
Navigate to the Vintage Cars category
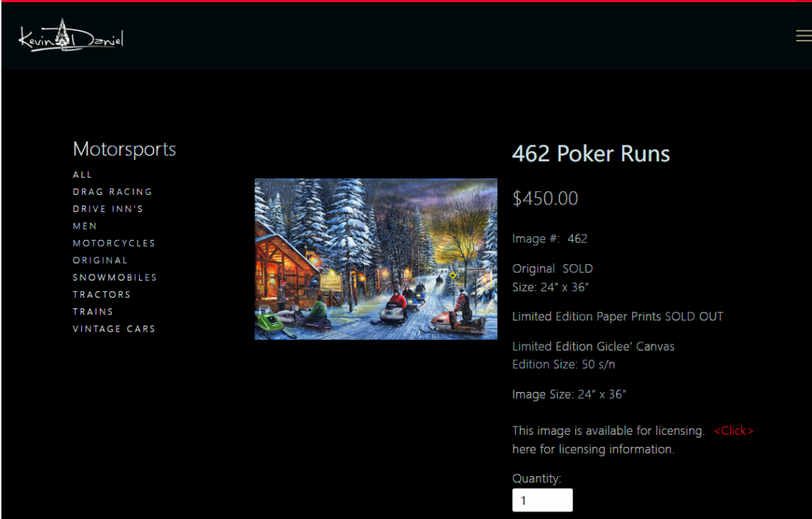[114, 329]
